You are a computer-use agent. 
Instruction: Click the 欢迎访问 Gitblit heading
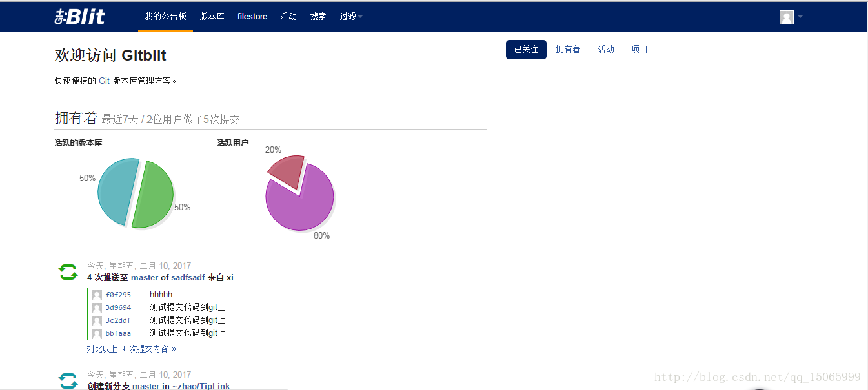pos(110,55)
